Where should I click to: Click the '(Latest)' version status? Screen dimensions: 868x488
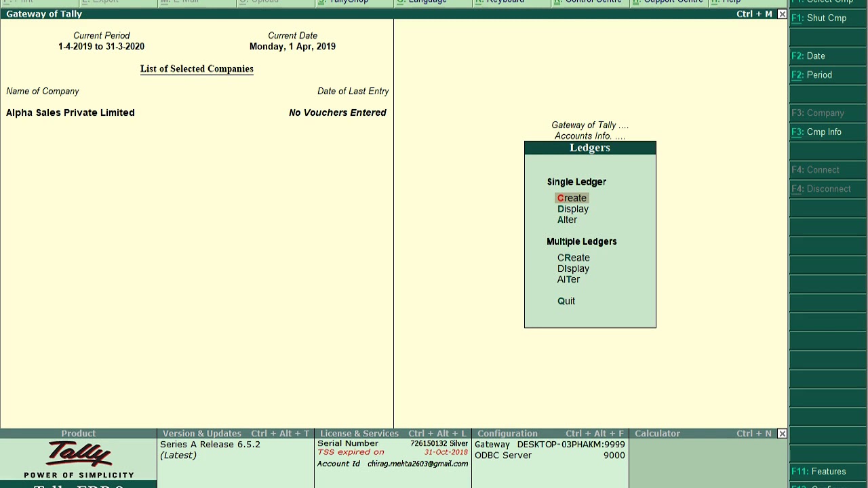coord(178,455)
